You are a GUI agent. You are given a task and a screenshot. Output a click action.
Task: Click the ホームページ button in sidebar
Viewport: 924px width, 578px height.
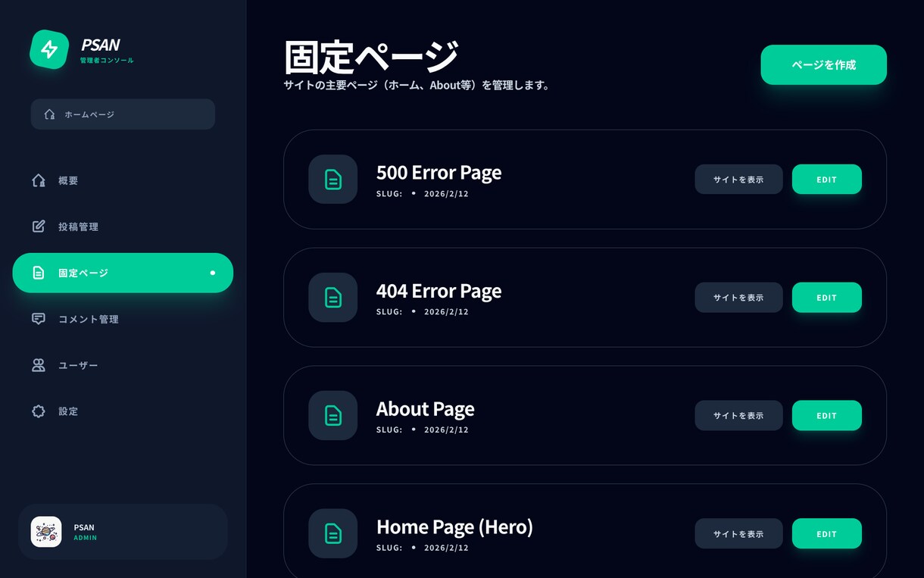(123, 114)
